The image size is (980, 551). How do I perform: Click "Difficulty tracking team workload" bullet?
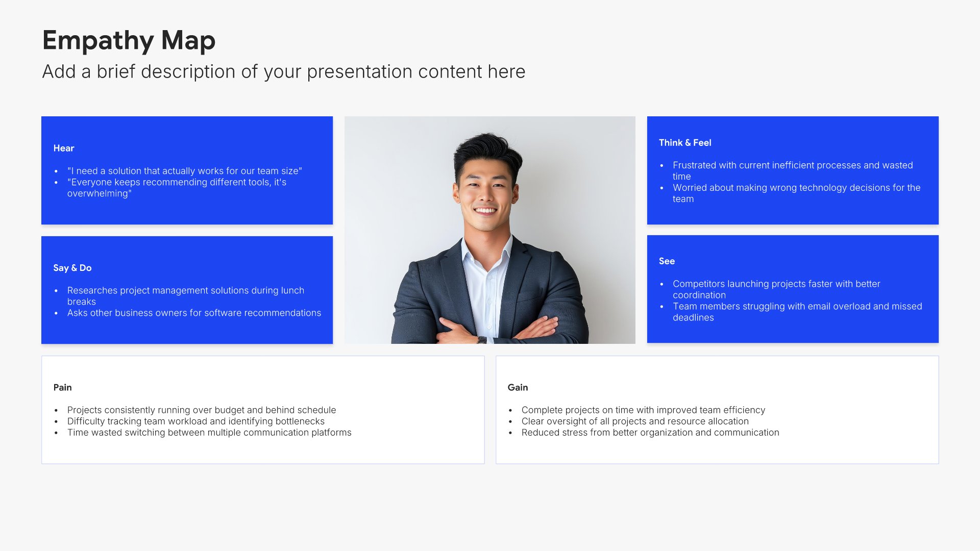click(x=196, y=421)
